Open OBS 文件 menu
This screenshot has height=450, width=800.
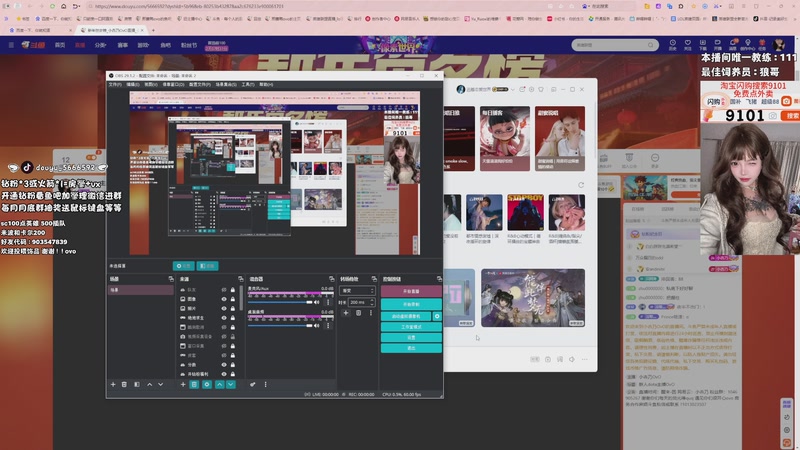coord(115,85)
